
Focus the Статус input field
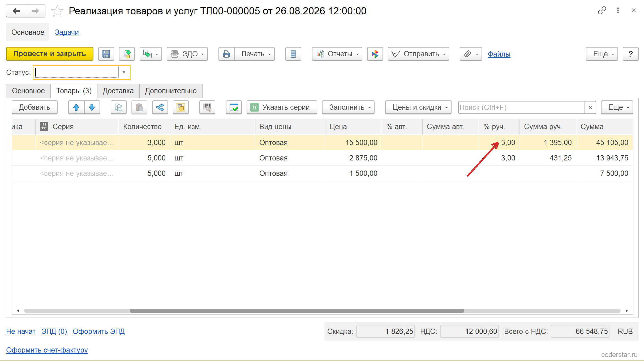point(76,72)
